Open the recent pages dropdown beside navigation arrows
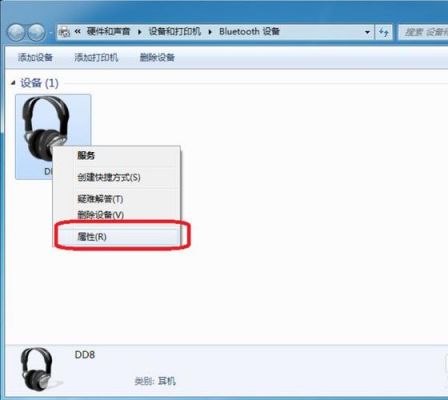448x400 pixels. (51, 33)
